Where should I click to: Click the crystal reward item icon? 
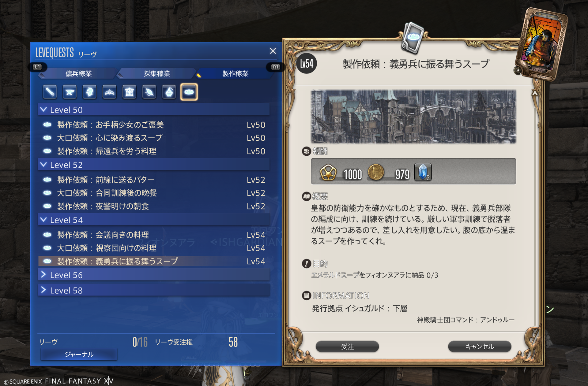pyautogui.click(x=423, y=172)
